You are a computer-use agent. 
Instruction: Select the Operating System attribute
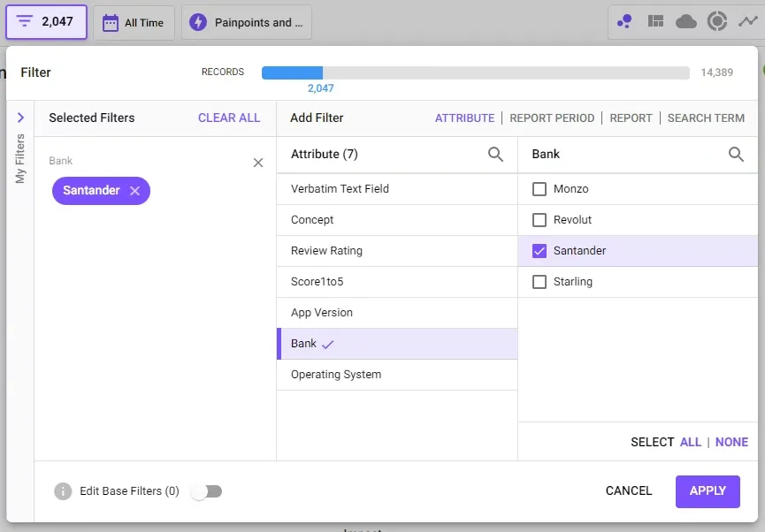pos(397,375)
